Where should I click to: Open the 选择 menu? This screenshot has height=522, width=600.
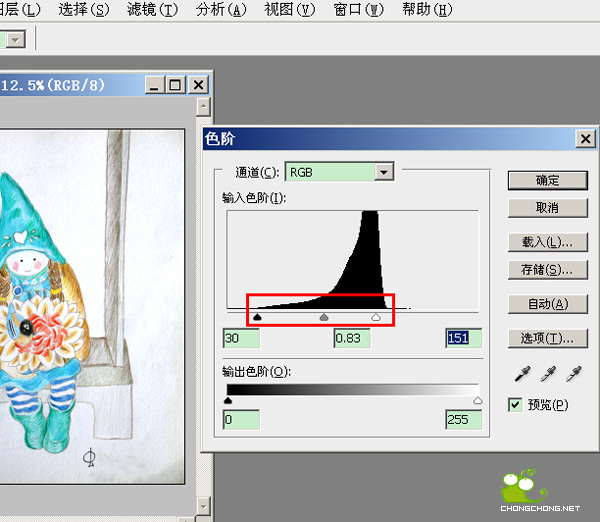click(83, 9)
